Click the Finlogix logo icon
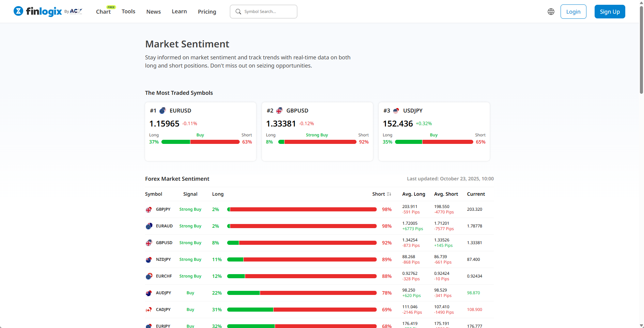 coord(18,11)
